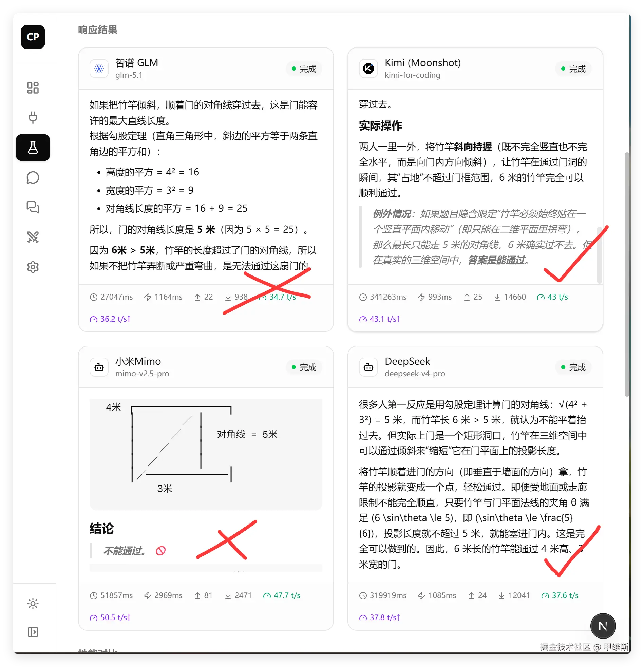Image resolution: width=644 pixels, height=667 pixels.
Task: Click the 43 t/s speed value
Action: (557, 297)
